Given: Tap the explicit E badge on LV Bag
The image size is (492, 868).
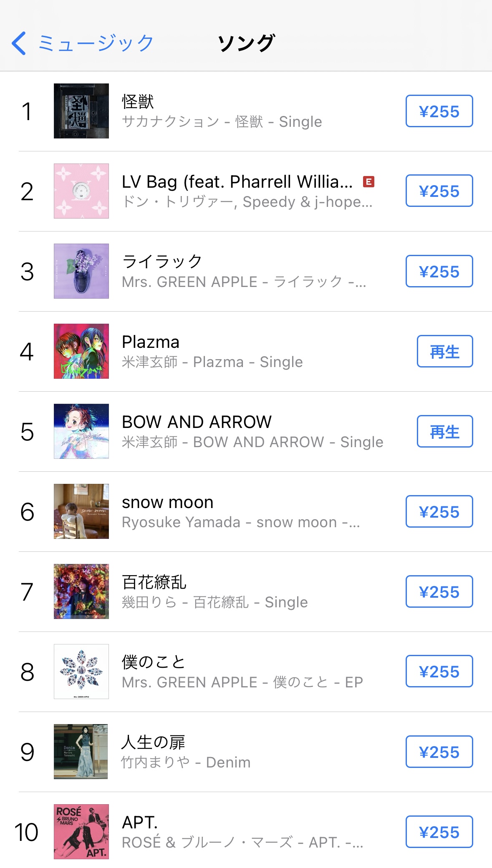Looking at the screenshot, I should tap(368, 182).
